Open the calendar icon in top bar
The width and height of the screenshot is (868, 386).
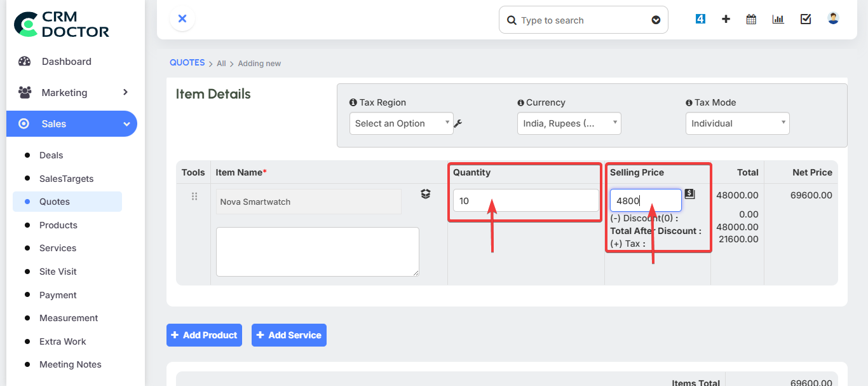(751, 19)
